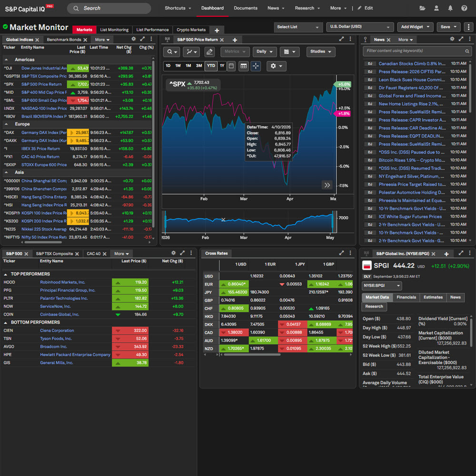Viewport: 476px width, 476px height.
Task: Click the chart draw/annotate pencil icon
Action: coord(209,52)
